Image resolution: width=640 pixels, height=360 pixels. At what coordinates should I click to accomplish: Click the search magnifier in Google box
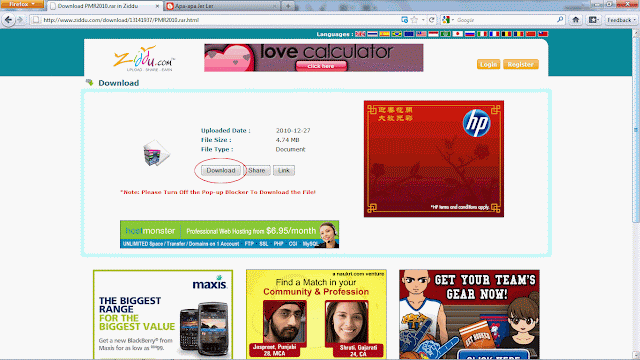[560, 20]
